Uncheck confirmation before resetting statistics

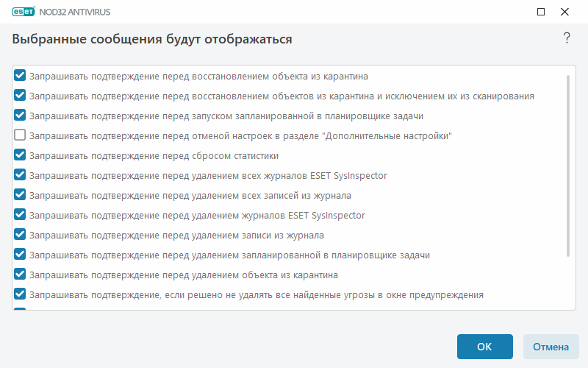click(x=20, y=155)
